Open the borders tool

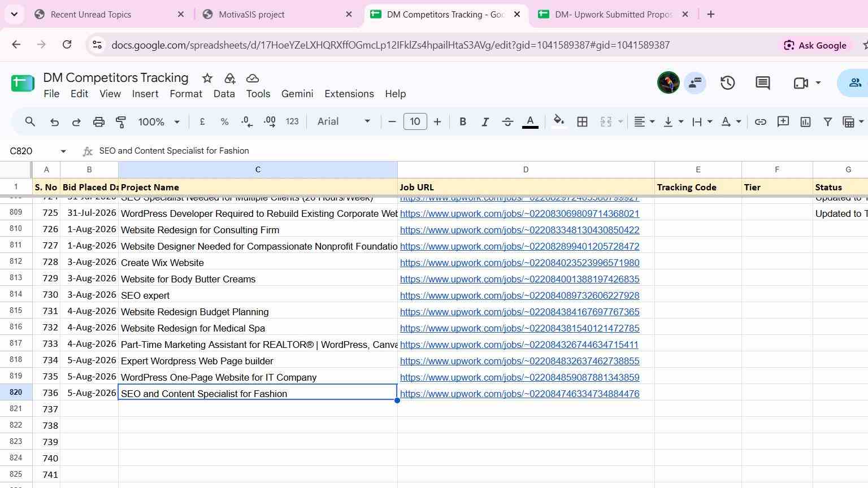[x=582, y=122]
